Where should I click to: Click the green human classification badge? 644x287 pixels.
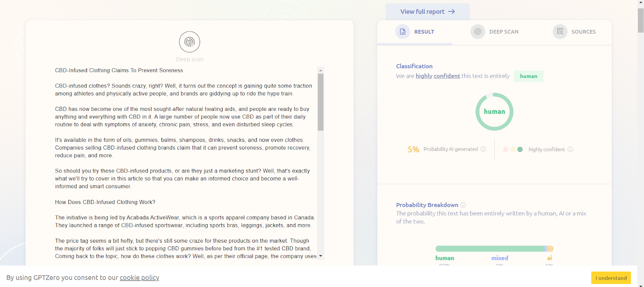pyautogui.click(x=528, y=76)
